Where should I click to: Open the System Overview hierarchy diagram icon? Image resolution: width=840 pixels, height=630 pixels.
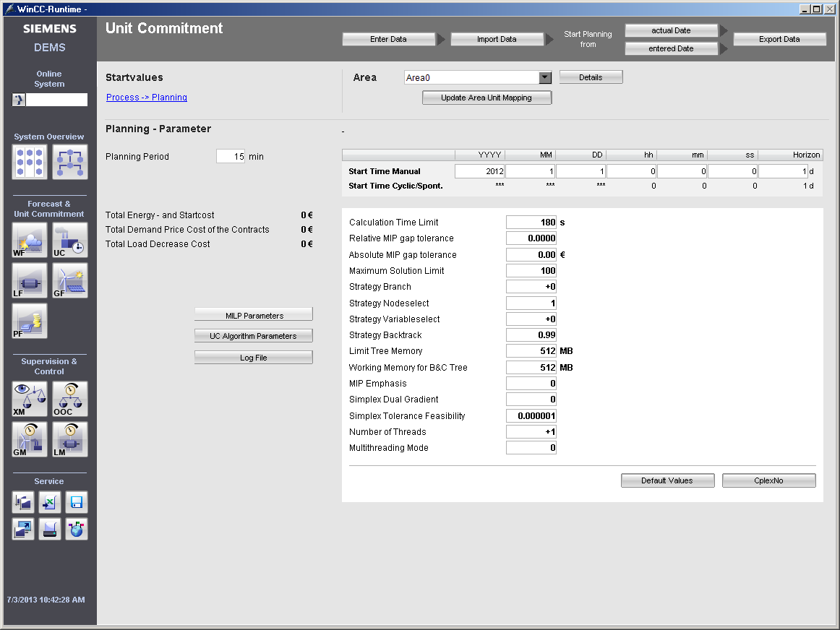coord(70,162)
